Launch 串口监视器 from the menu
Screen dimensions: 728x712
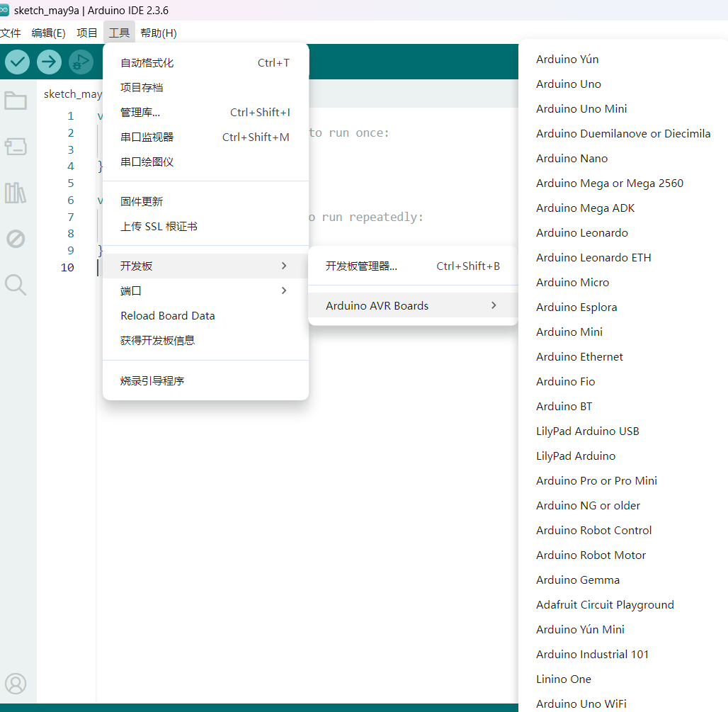205,137
